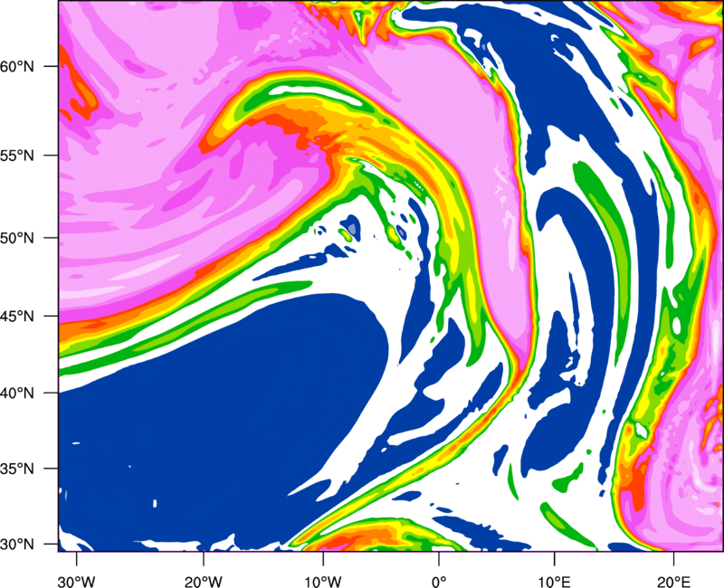The width and height of the screenshot is (724, 588).
Task: Click the 10°E longitude label
Action: coord(554,582)
